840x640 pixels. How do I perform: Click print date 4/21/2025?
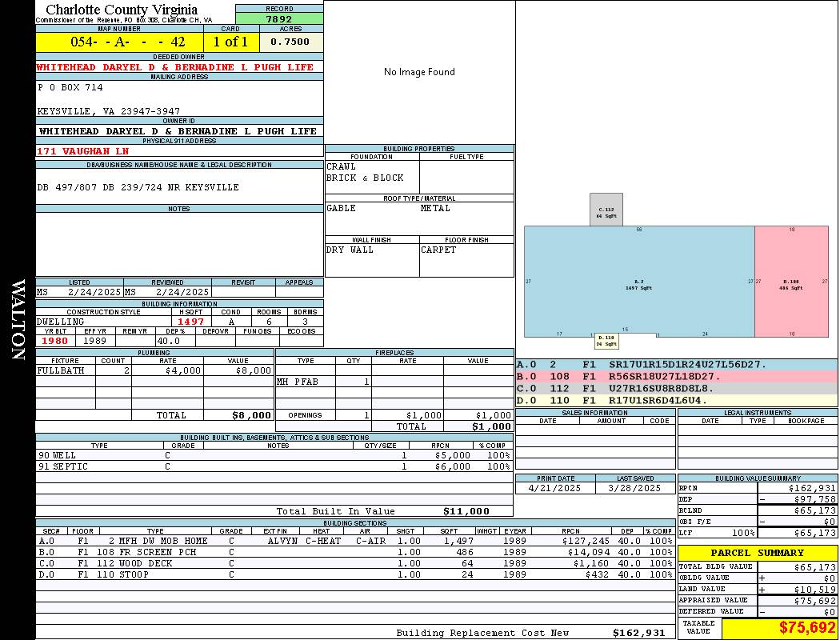pos(554,489)
